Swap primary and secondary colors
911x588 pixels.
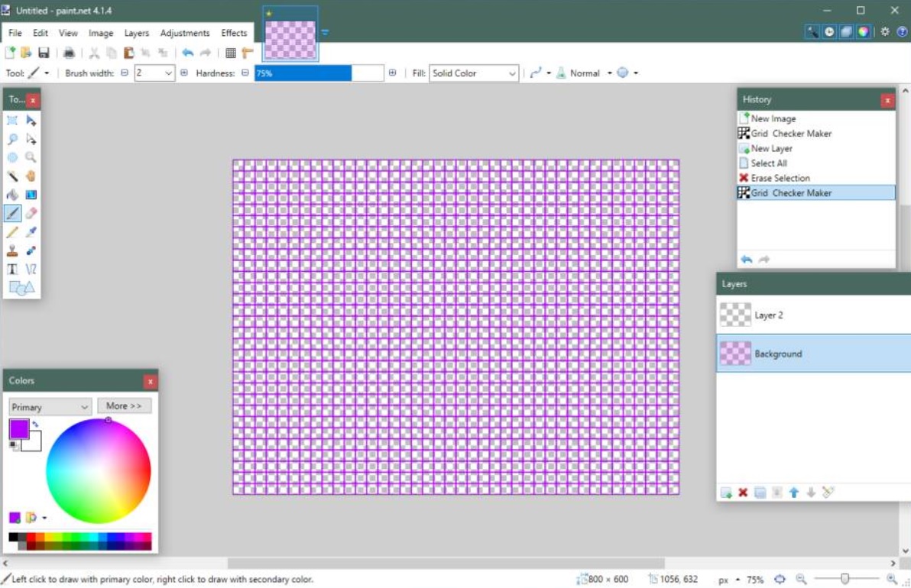pyautogui.click(x=35, y=425)
